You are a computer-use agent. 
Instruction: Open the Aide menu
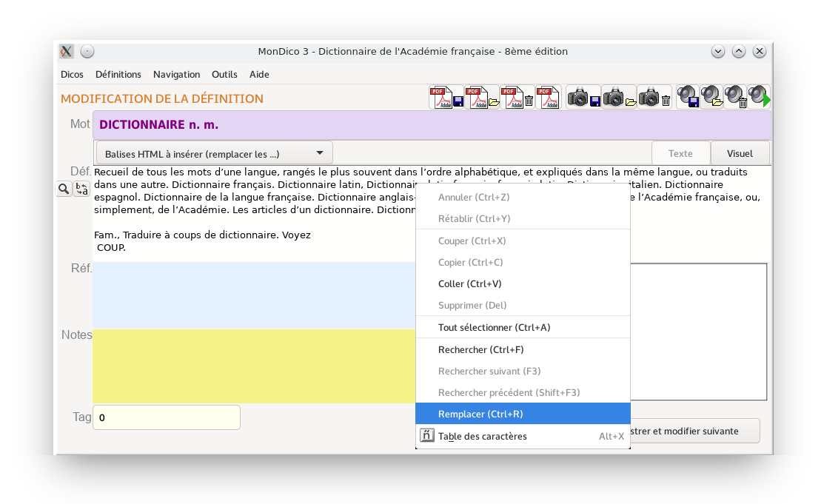tap(259, 75)
